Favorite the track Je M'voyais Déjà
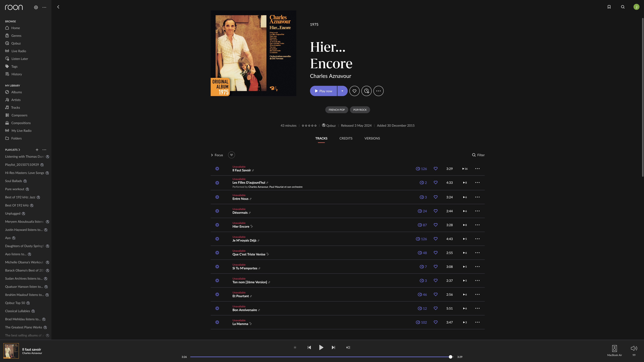This screenshot has height=362, width=644. (x=435, y=239)
